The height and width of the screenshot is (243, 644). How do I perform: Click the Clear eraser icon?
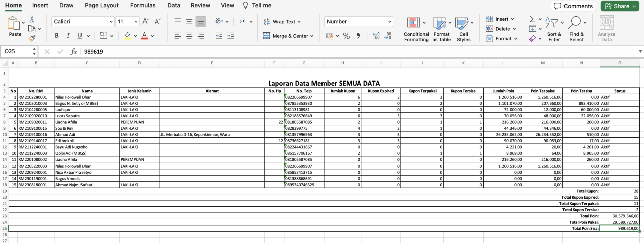coord(532,38)
